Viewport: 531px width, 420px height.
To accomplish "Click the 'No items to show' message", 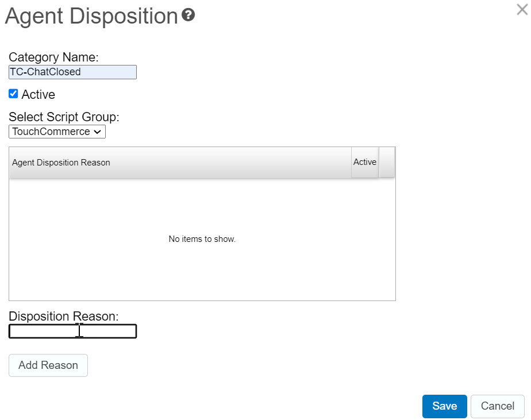I will pos(202,239).
